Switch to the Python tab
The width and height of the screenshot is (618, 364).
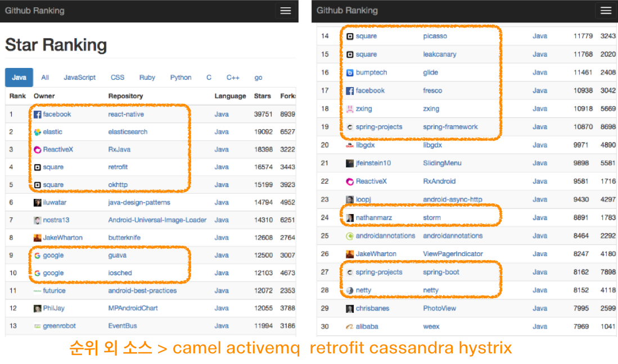pyautogui.click(x=181, y=78)
